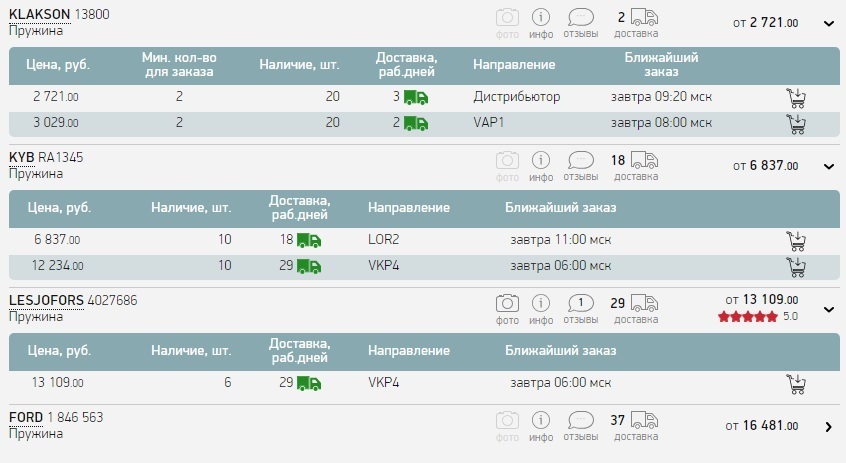The image size is (846, 463).
Task: Add the 2 721 rub. Klakson offer to cart
Action: (796, 97)
